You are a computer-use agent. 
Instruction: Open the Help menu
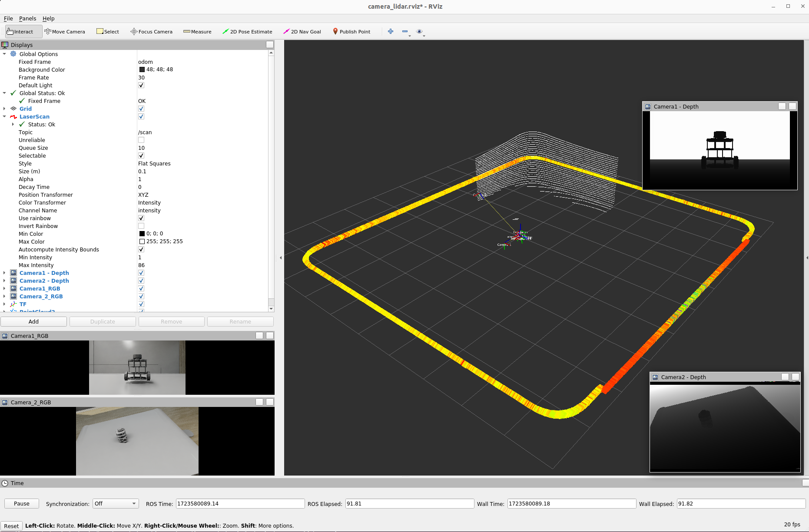coord(48,18)
